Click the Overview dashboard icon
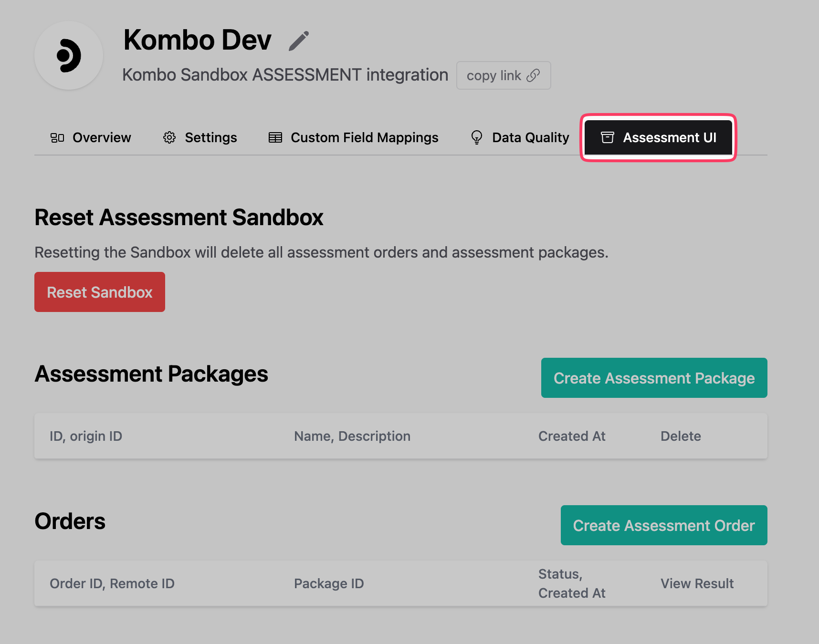The width and height of the screenshot is (819, 644). tap(57, 138)
